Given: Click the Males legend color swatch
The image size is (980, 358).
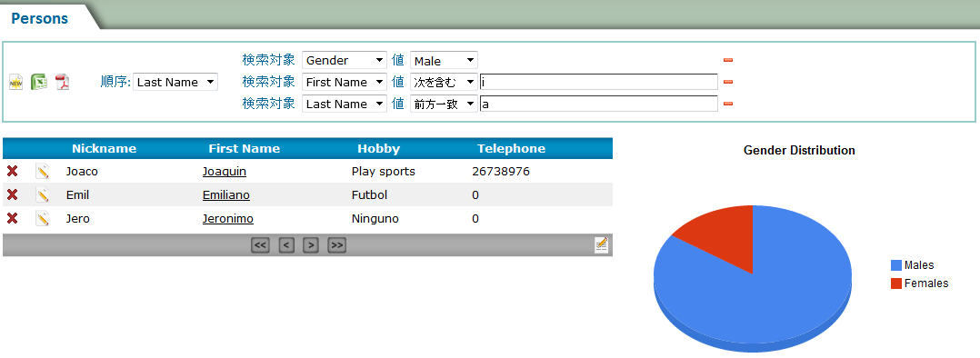Looking at the screenshot, I should [x=896, y=265].
